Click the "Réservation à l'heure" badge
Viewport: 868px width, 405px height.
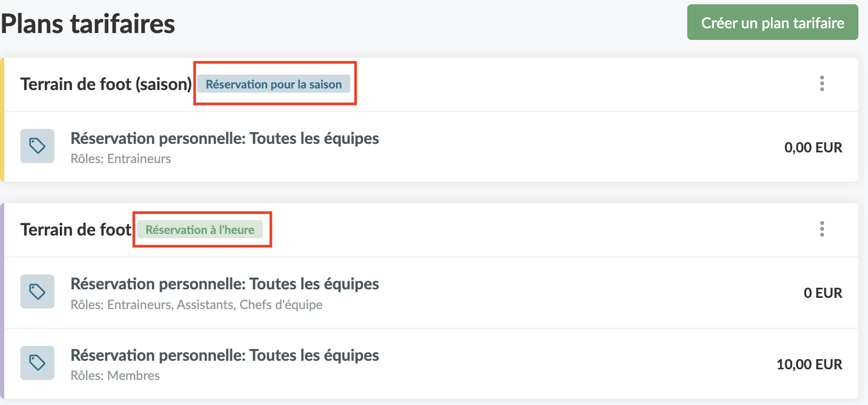tap(200, 230)
